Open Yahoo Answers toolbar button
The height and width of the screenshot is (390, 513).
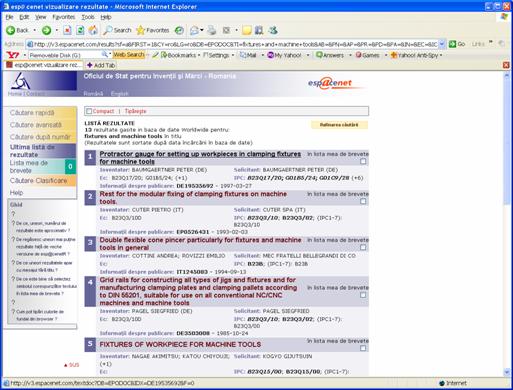pos(330,55)
